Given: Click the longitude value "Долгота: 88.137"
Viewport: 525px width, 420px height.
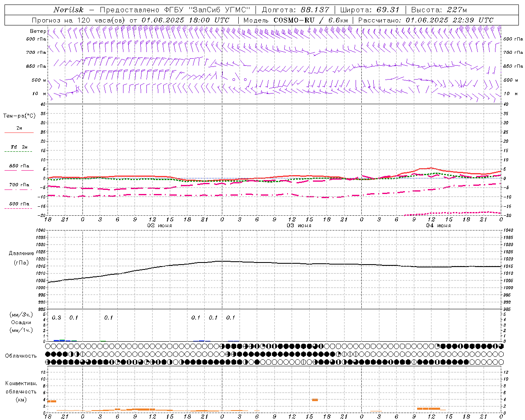Looking at the screenshot, I should (295, 10).
